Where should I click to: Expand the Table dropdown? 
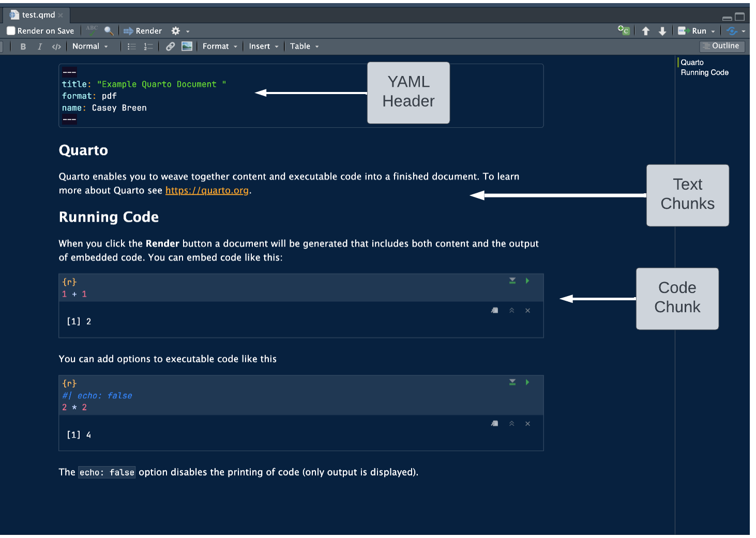304,47
